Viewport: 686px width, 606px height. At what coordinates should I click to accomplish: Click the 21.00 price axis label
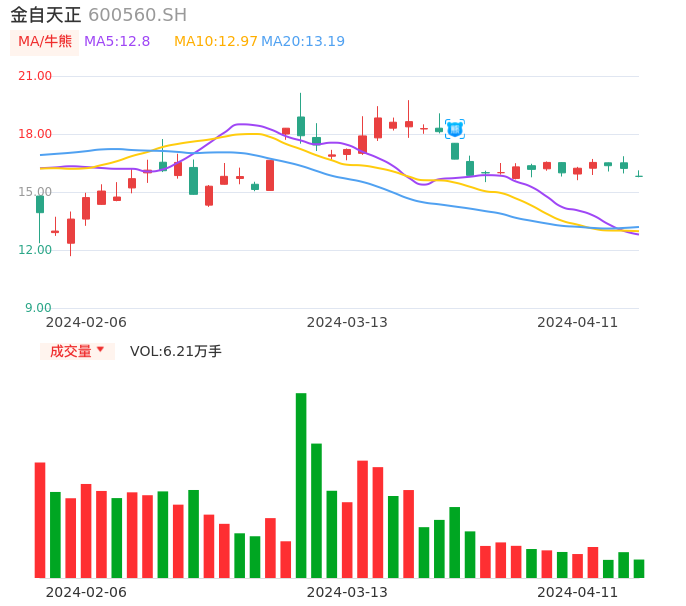(x=35, y=76)
